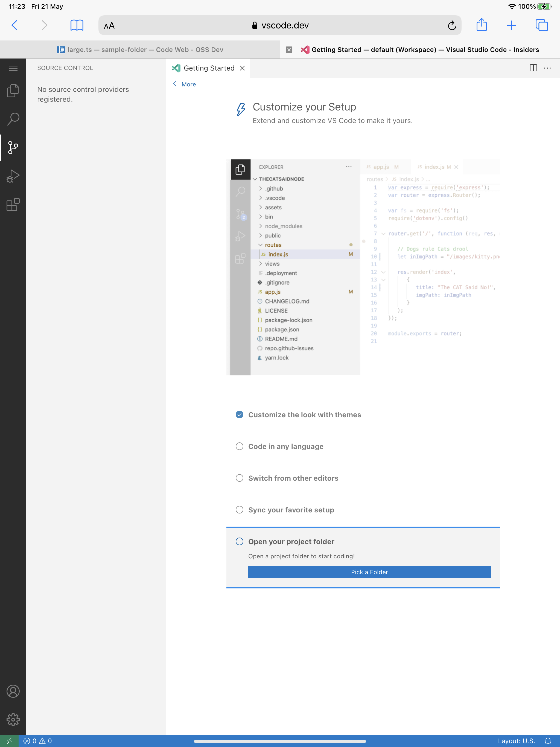The image size is (560, 747).
Task: Select the Source Control view icon
Action: click(13, 148)
